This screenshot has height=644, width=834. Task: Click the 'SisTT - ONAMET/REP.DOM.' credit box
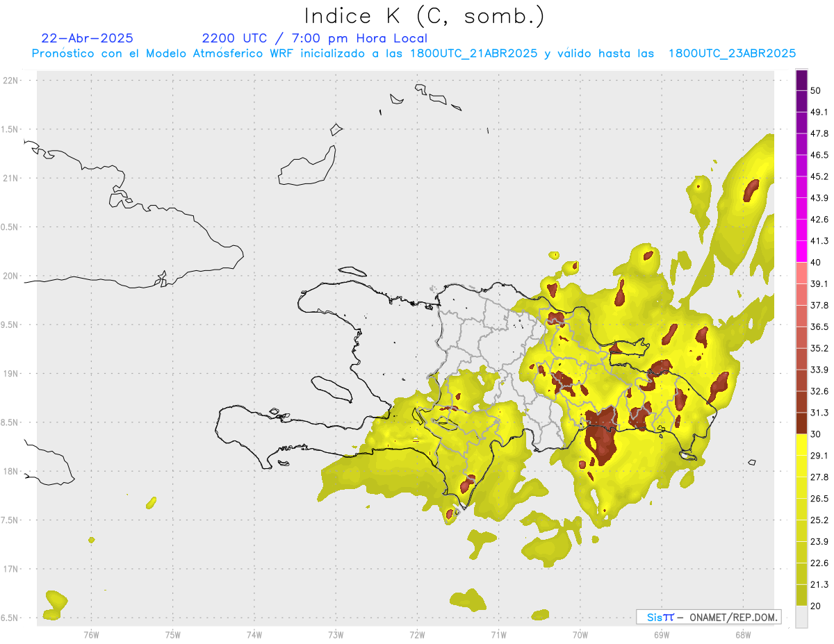(708, 617)
